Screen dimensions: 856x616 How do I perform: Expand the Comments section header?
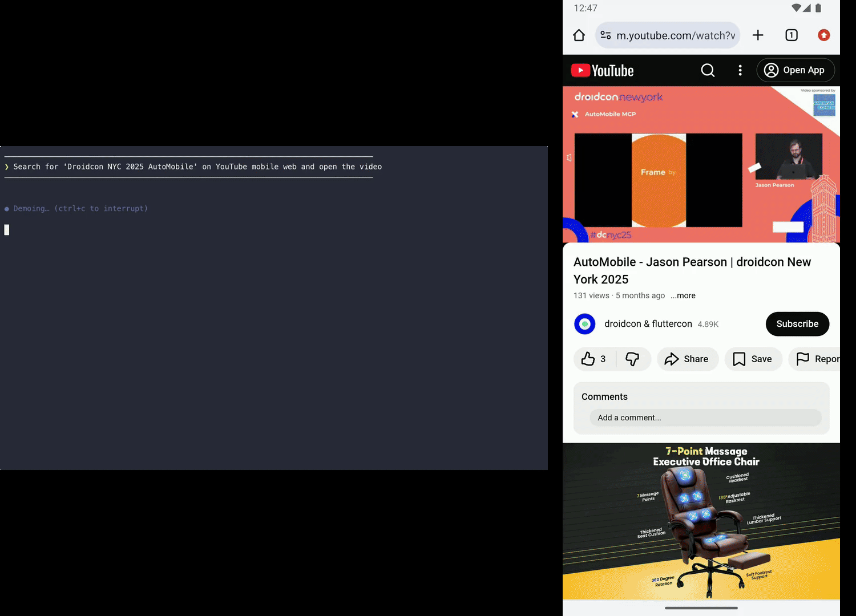[x=604, y=396]
